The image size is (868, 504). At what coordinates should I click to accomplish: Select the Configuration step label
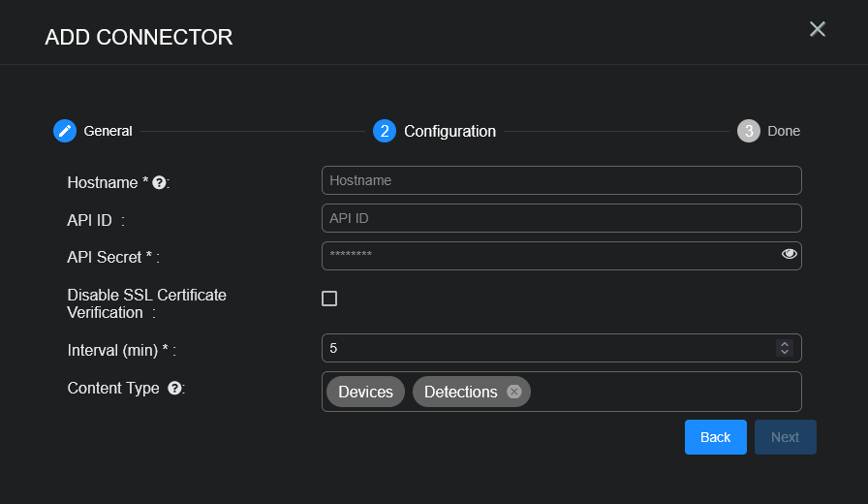[x=449, y=131]
